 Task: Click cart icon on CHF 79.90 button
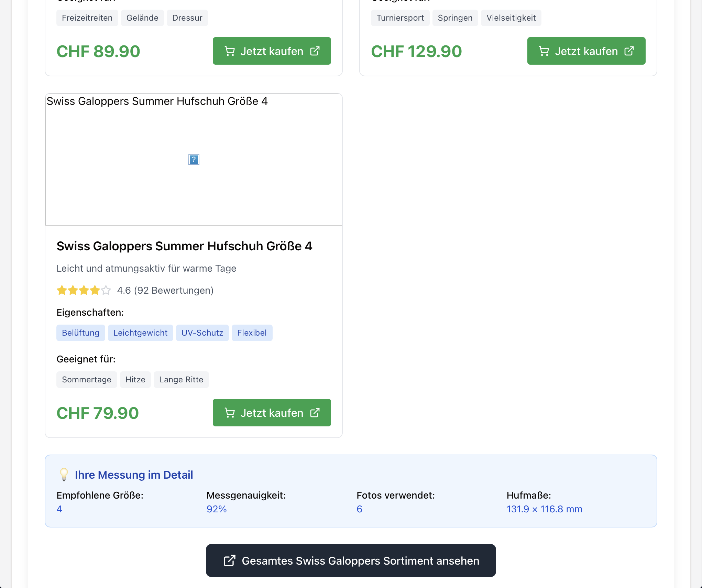point(230,413)
